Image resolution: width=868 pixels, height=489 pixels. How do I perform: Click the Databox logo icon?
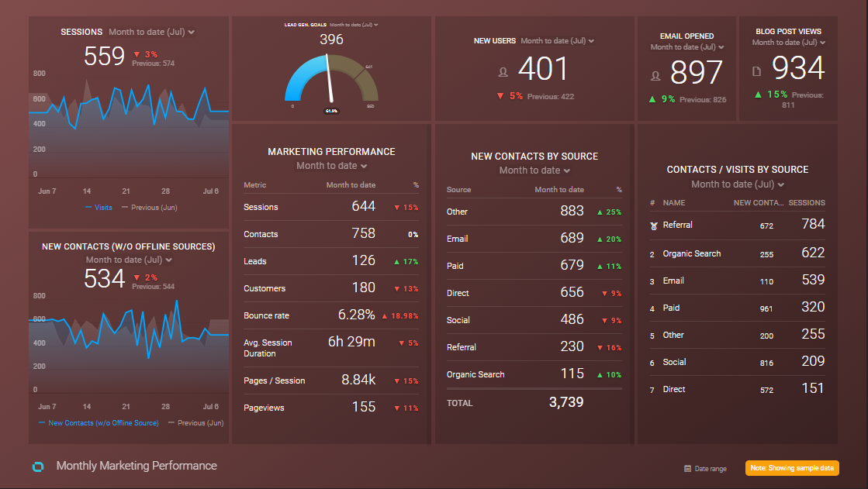(x=38, y=466)
